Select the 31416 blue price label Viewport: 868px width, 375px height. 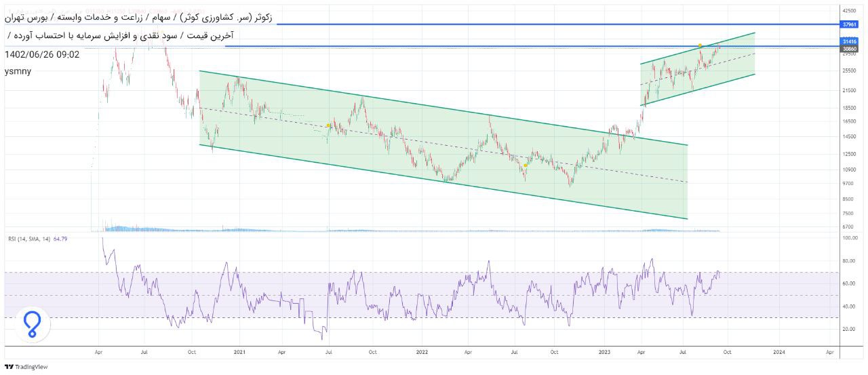[849, 42]
